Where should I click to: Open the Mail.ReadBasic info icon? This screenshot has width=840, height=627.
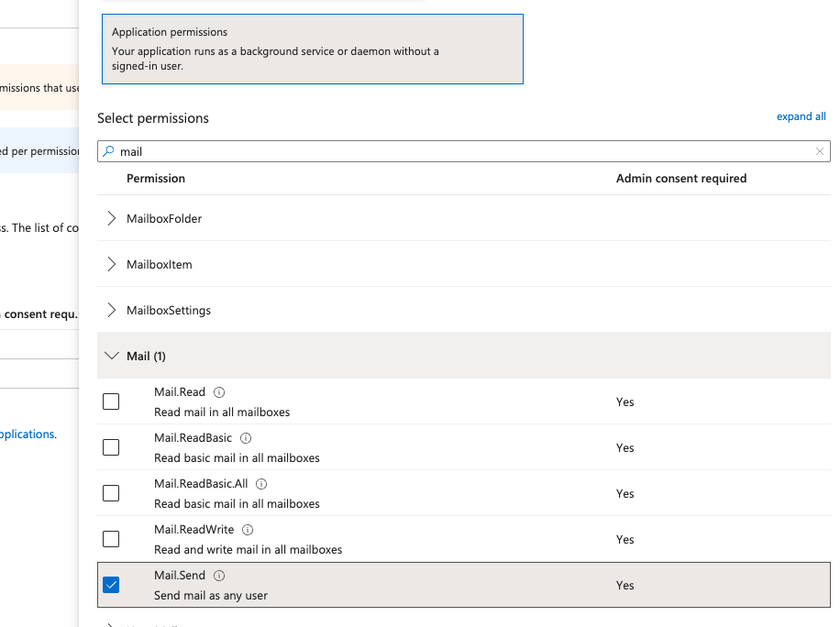pos(245,437)
